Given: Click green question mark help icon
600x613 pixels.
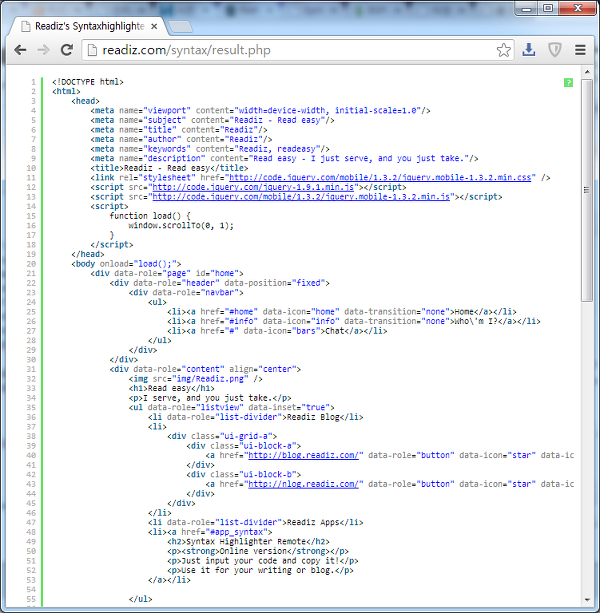Looking at the screenshot, I should [568, 82].
